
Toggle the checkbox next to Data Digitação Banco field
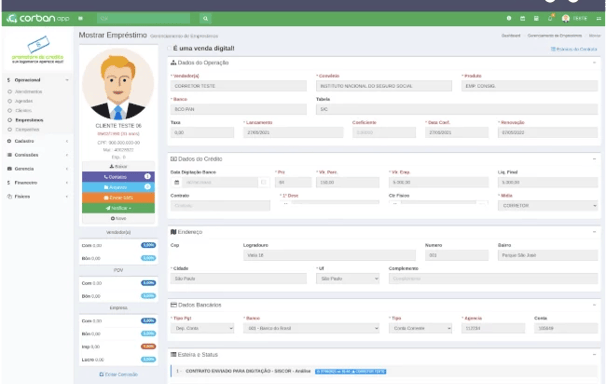click(x=264, y=182)
